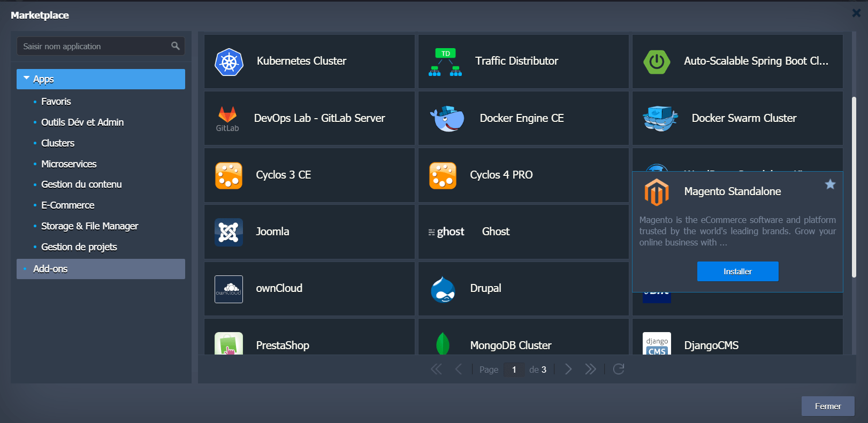Open Auto-Scalable Spring Boot Cl... title
The image size is (868, 423).
(756, 61)
